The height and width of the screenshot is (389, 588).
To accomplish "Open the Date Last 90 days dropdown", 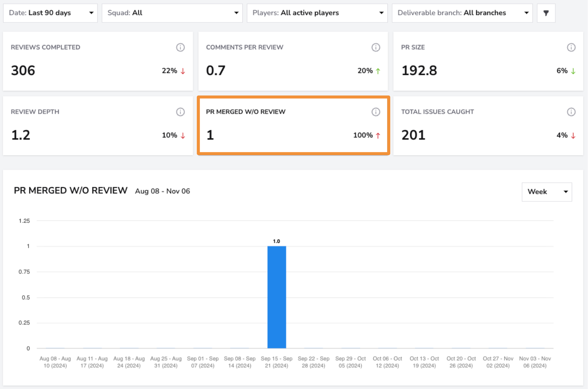I will coord(50,13).
